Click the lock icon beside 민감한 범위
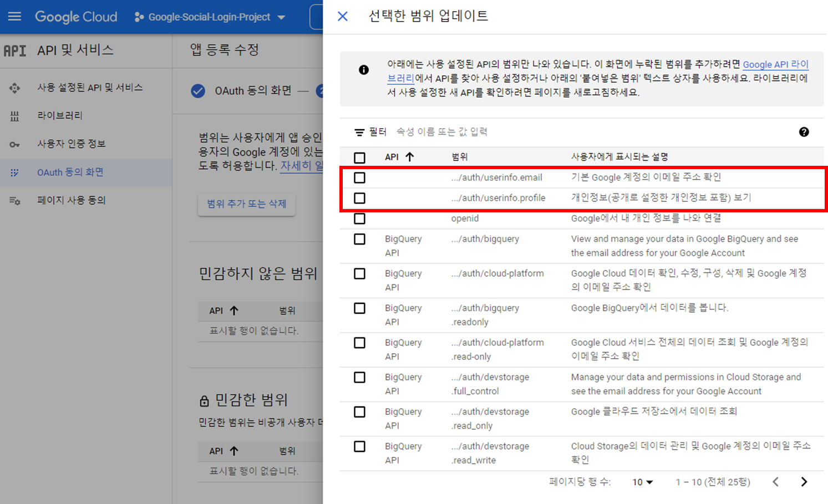This screenshot has height=504, width=828. tap(204, 400)
